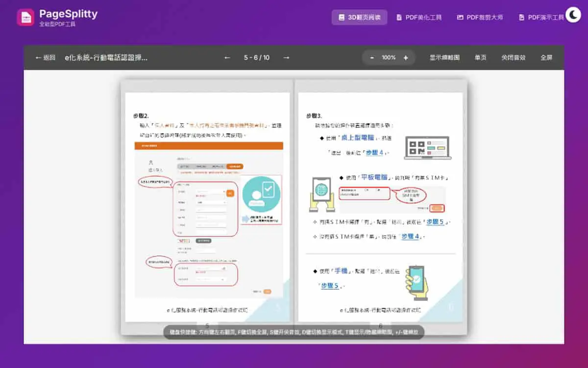The image size is (588, 368).
Task: Open the 3D翻页阅读 tab
Action: pos(360,17)
